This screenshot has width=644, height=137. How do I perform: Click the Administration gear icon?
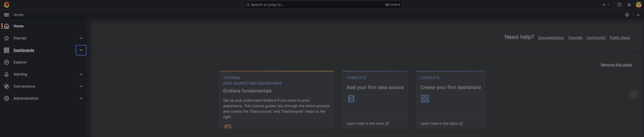(7, 98)
